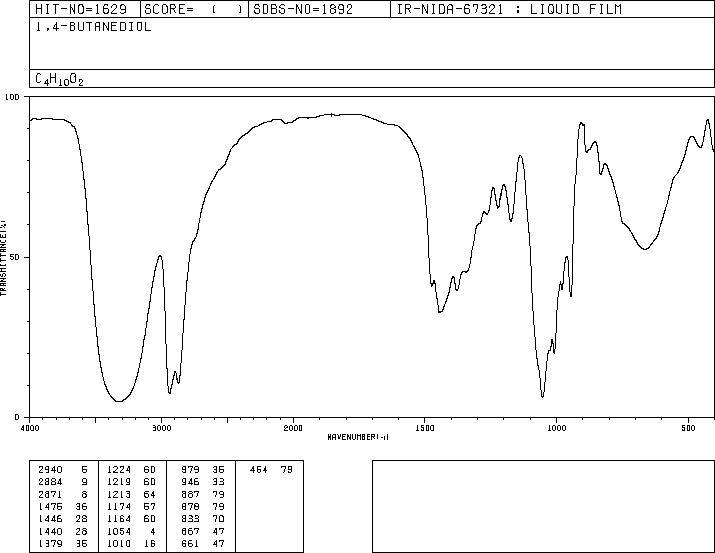Image resolution: width=715 pixels, height=553 pixels.
Task: Click the IR-NIDA-67321 LIQUID FILM label
Action: pos(509,9)
